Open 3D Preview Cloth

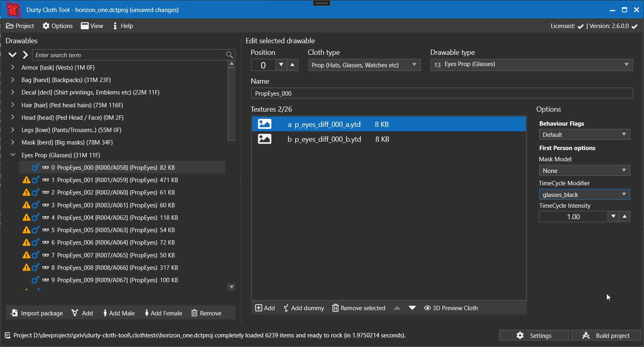451,308
